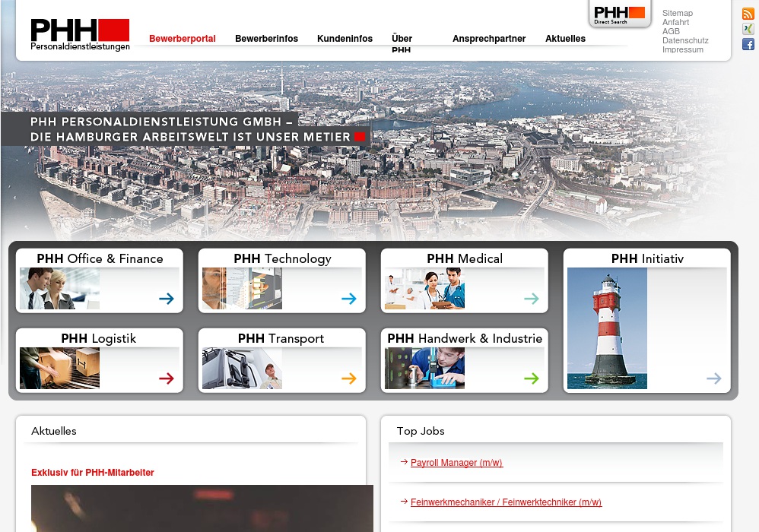Select the orange arrow for PHH Transport
Screen dimensions: 759x532
coord(348,378)
